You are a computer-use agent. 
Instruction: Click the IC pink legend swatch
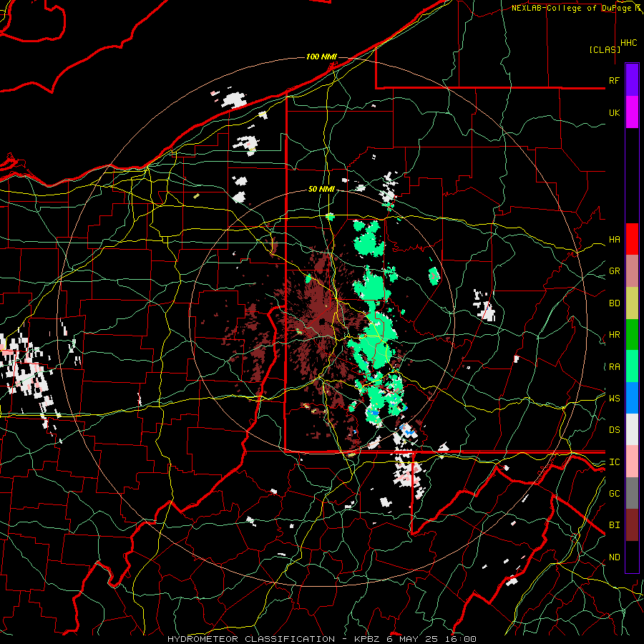pos(632,462)
